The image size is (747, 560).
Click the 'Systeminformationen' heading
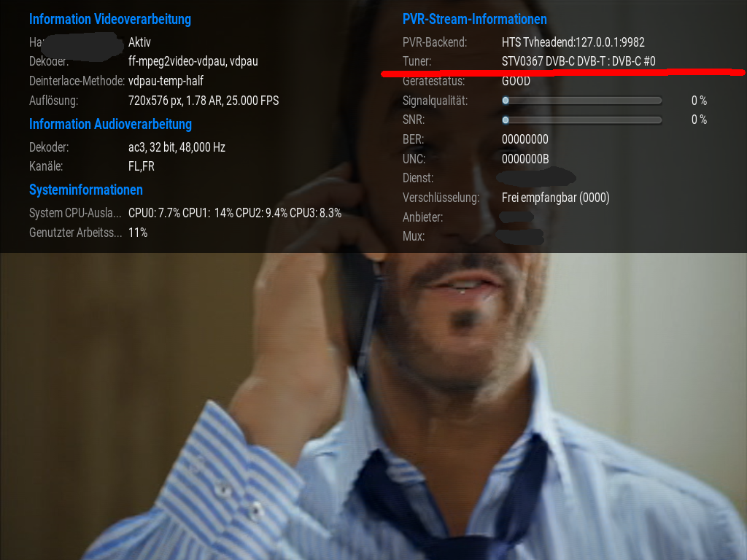click(x=86, y=190)
